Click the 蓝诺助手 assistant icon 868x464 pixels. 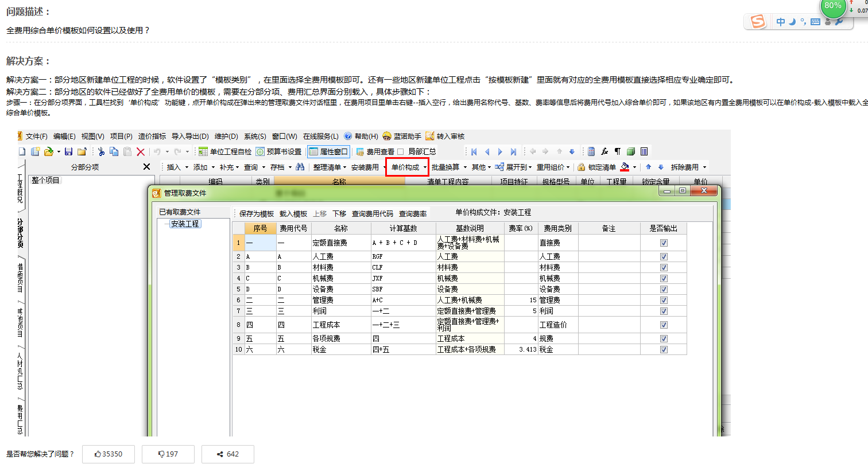click(387, 137)
